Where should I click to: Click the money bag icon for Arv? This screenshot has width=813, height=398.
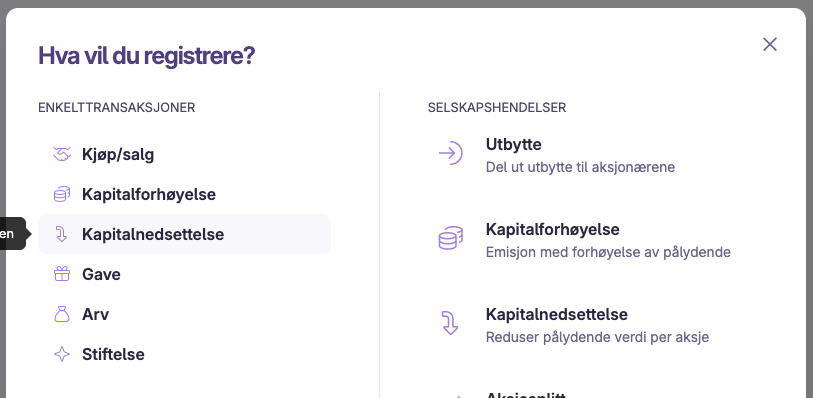pyautogui.click(x=62, y=314)
